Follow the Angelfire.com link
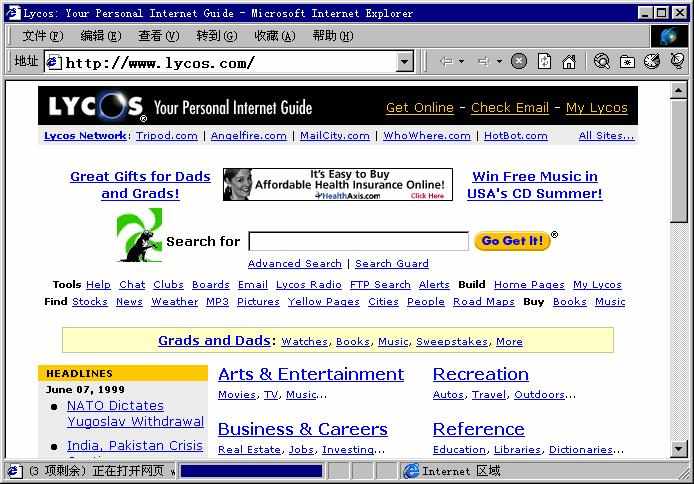 click(248, 136)
